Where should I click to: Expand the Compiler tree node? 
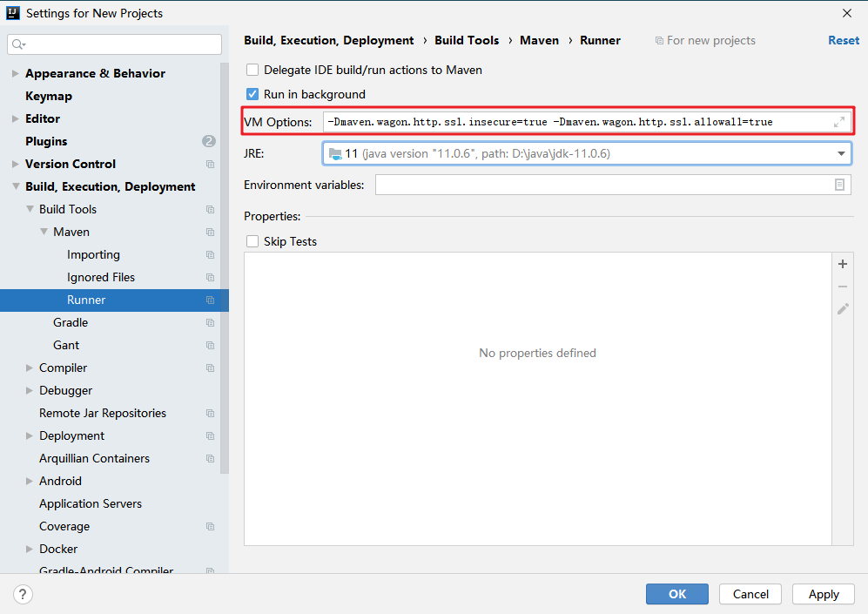point(29,368)
